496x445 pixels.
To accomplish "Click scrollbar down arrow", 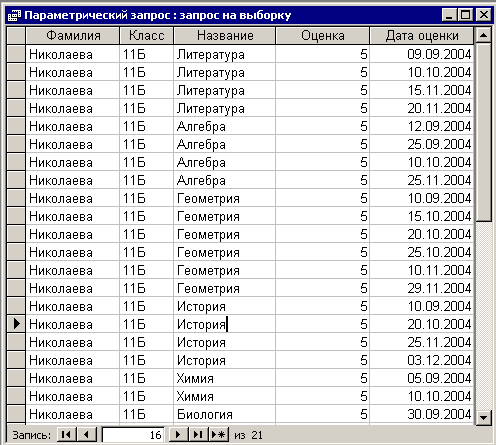I will (483, 417).
